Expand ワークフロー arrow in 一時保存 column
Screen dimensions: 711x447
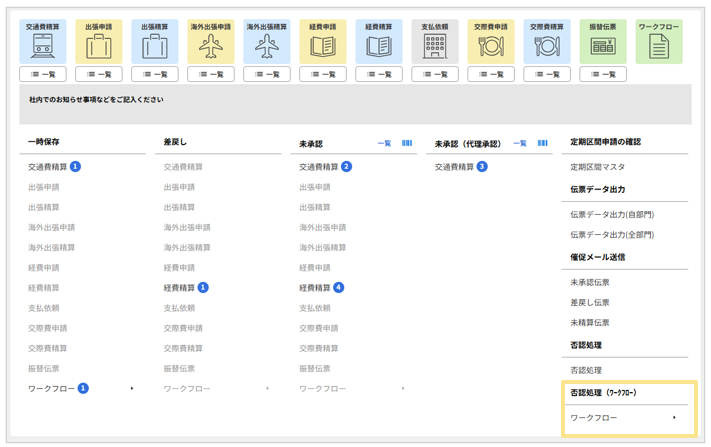coord(132,389)
